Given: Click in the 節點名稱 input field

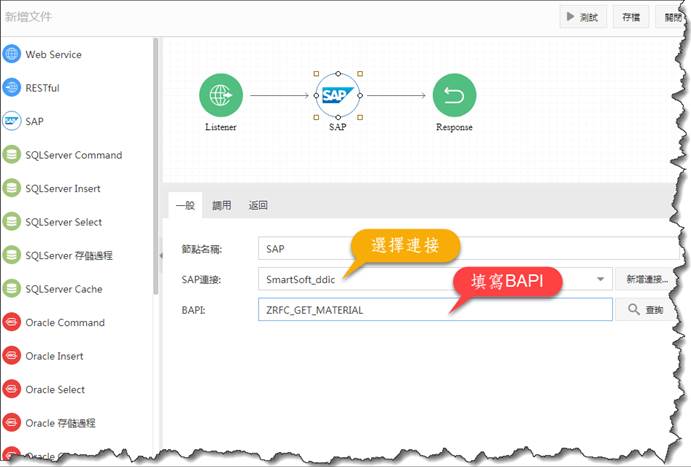Looking at the screenshot, I should tap(468, 248).
